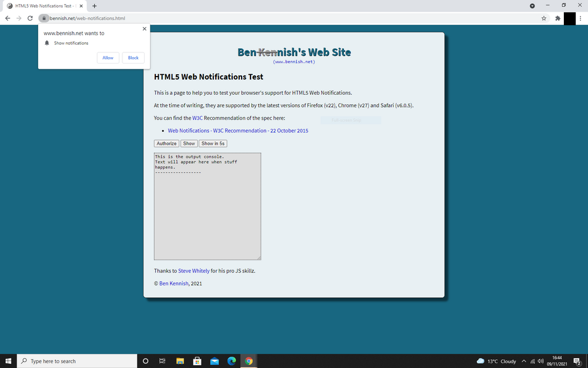
Task: Open the Extensions puzzle icon
Action: point(557,18)
